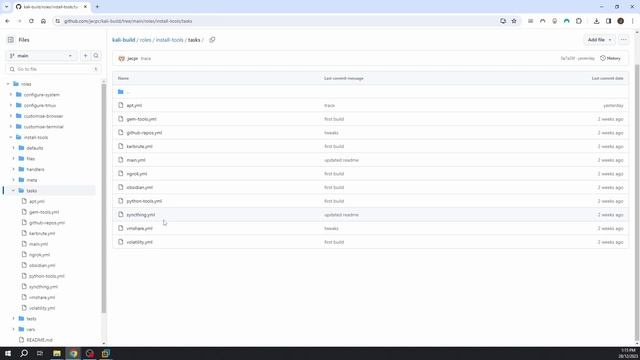
Task: Open a new browser tab
Action: pyautogui.click(x=97, y=7)
